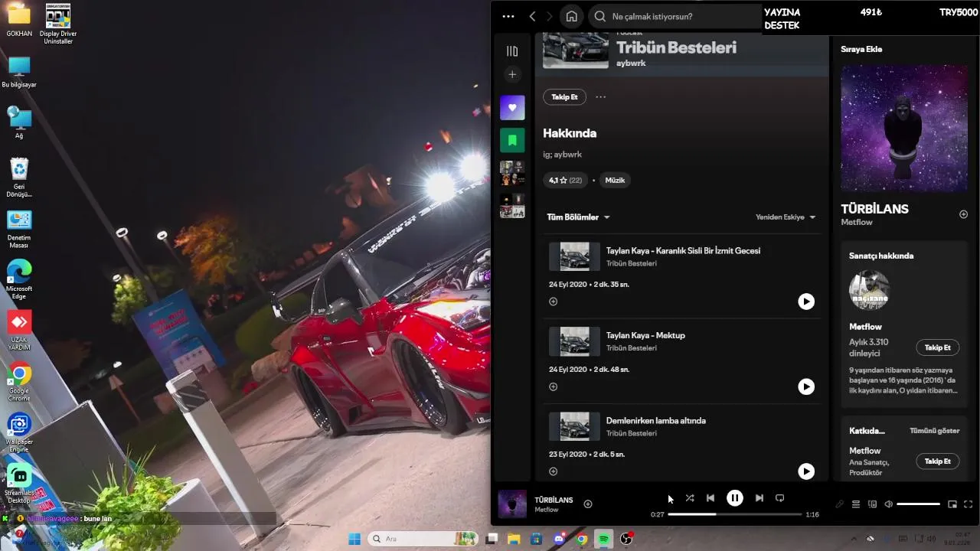Play episode Demlenirken lamba altında
The image size is (980, 551).
[806, 471]
